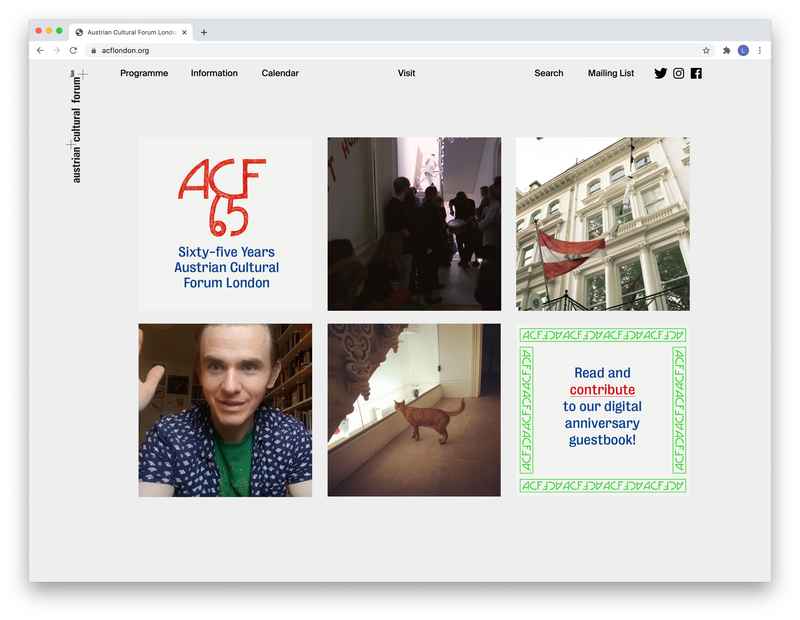Close the Austrian Cultural Forum tab
Image resolution: width=800 pixels, height=620 pixels.
click(x=184, y=32)
